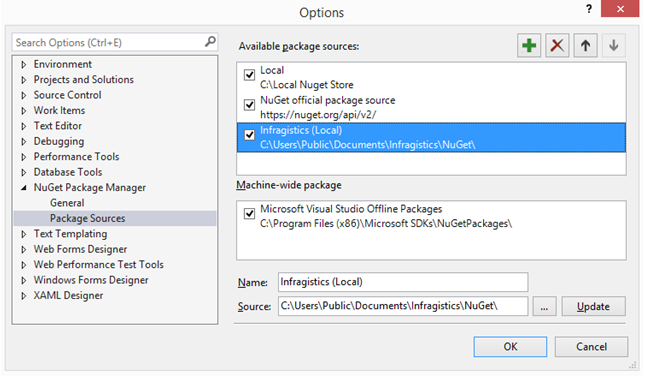Click the Cancel button
This screenshot has height=376, width=645.
[x=591, y=347]
